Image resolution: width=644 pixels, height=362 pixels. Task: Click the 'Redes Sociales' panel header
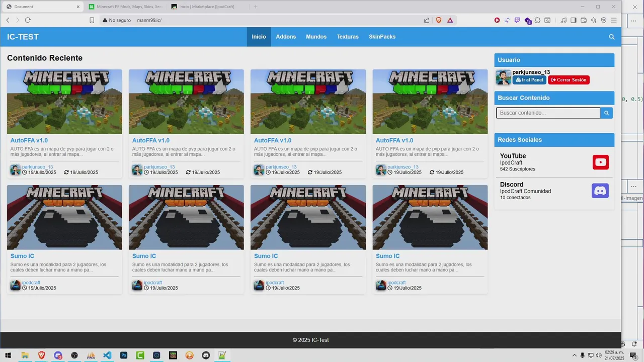[x=554, y=140]
